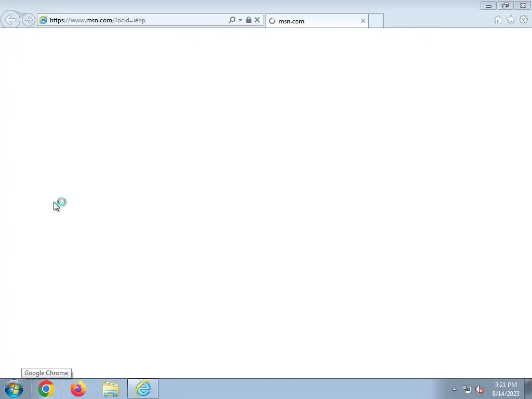Close the Internet Explorer window
The width and height of the screenshot is (532, 399).
523,6
